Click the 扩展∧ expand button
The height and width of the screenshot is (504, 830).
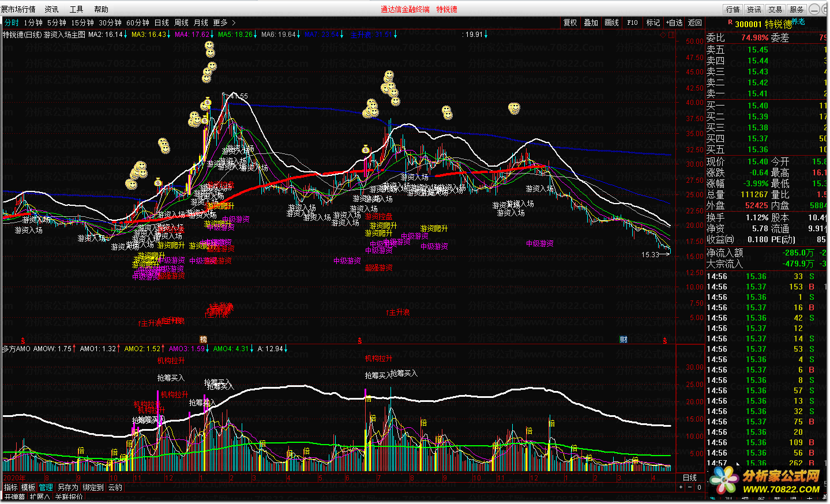pos(40,497)
